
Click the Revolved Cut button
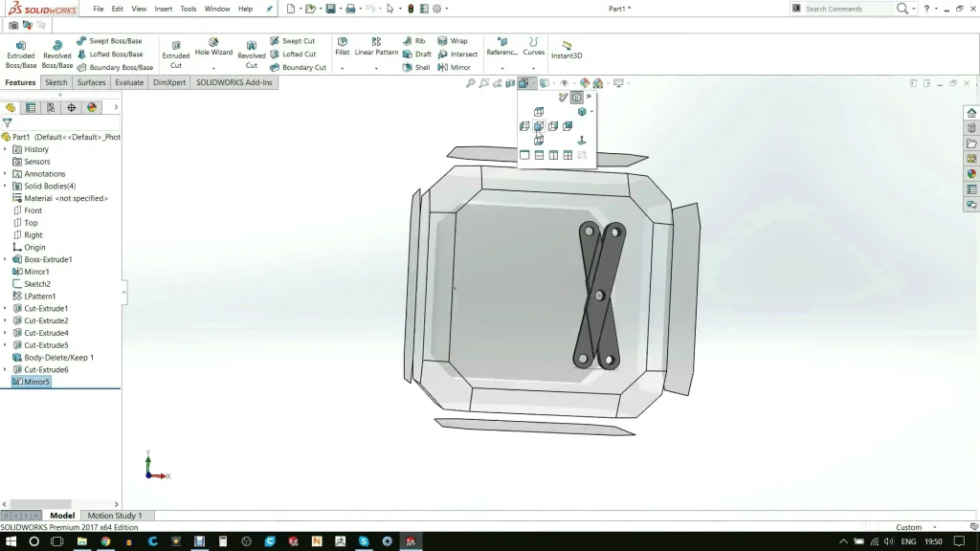[x=252, y=55]
